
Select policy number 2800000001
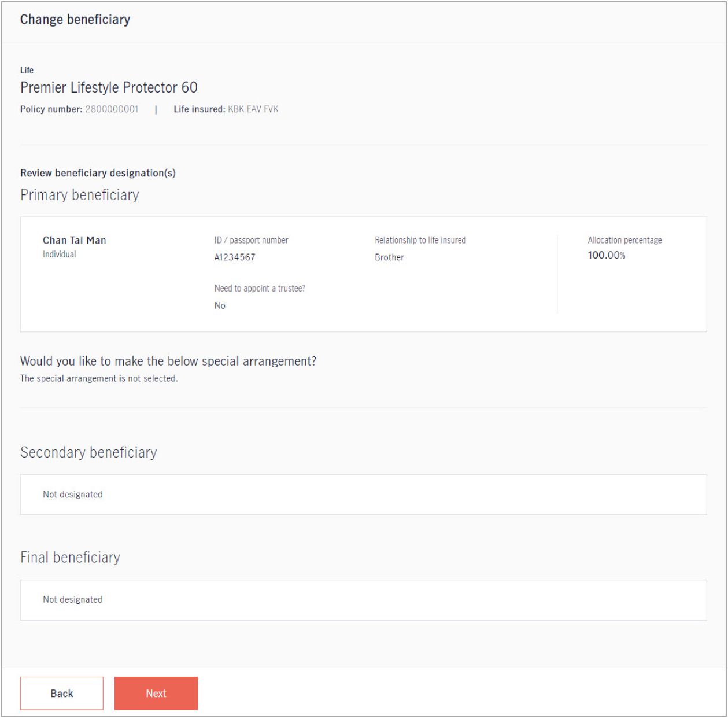tap(112, 109)
